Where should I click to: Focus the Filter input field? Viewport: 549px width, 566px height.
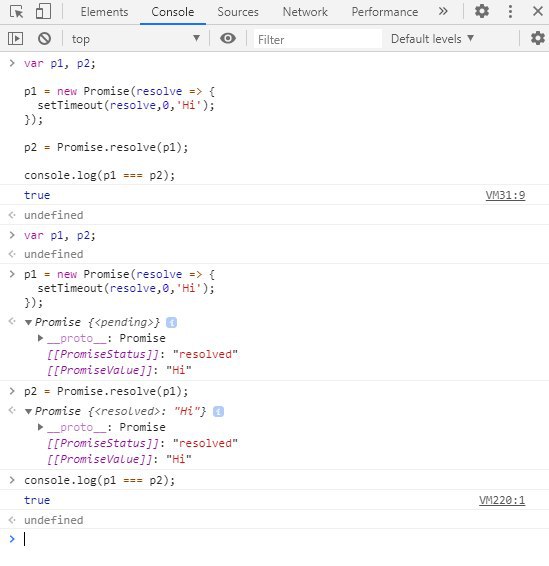[x=318, y=39]
